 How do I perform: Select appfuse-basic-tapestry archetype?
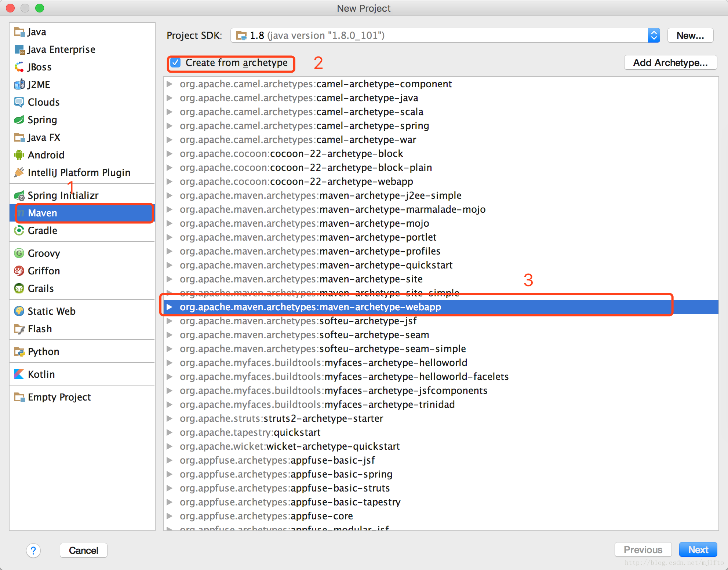click(x=441, y=502)
